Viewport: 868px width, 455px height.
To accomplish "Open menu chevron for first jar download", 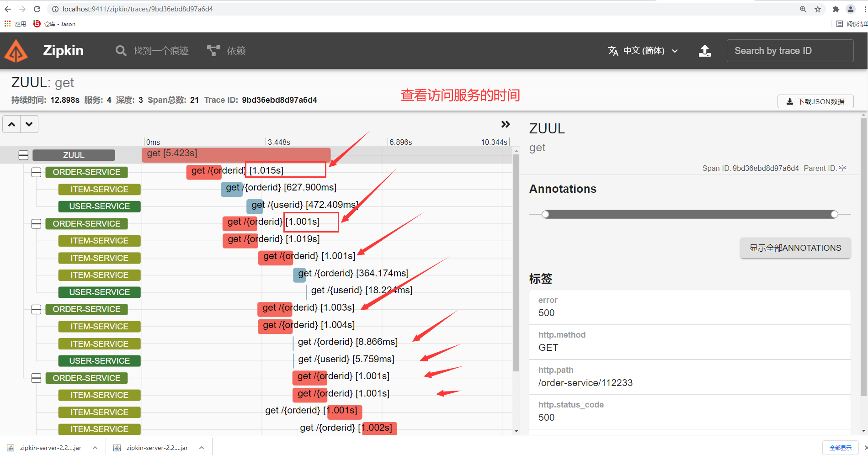I will 95,448.
